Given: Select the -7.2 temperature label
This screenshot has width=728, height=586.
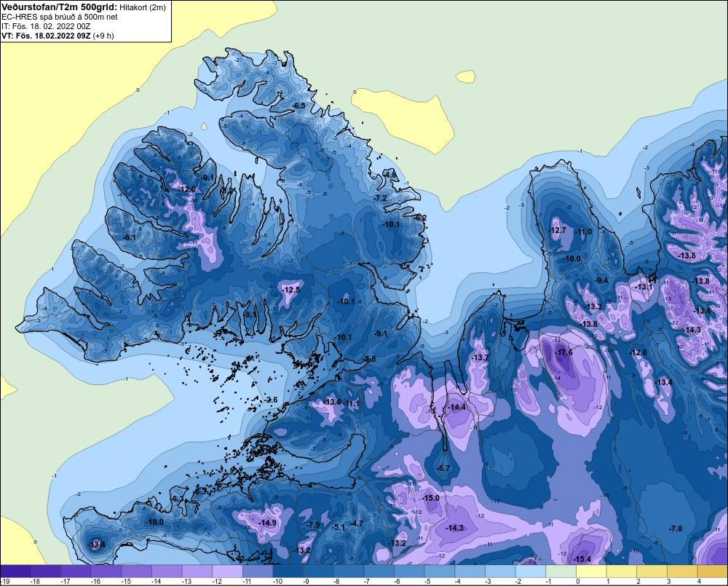Looking at the screenshot, I should pyautogui.click(x=380, y=198).
